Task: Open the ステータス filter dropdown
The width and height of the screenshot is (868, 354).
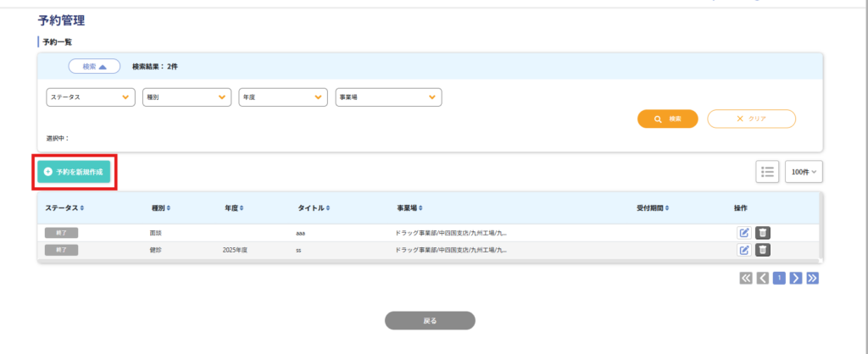Action: [91, 97]
